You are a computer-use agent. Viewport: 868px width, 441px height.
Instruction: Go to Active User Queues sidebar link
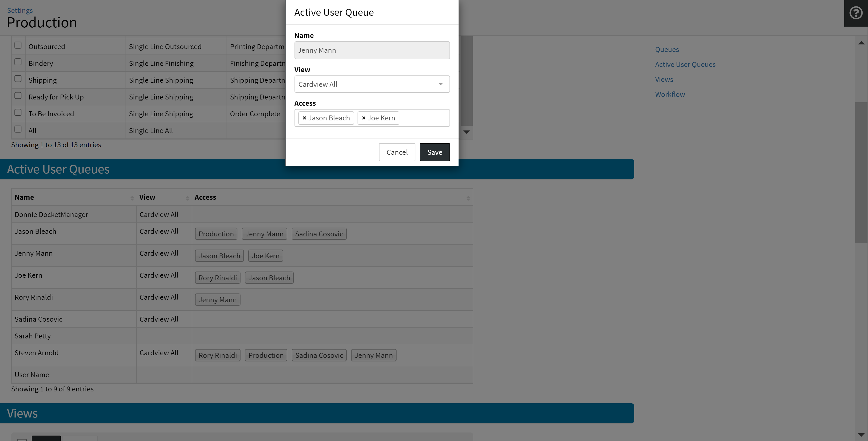(x=685, y=64)
